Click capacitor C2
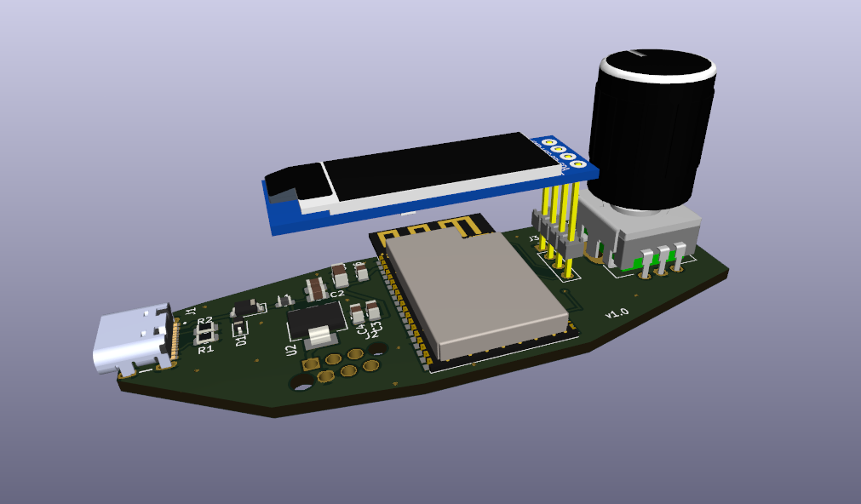The image size is (861, 504). point(316,289)
